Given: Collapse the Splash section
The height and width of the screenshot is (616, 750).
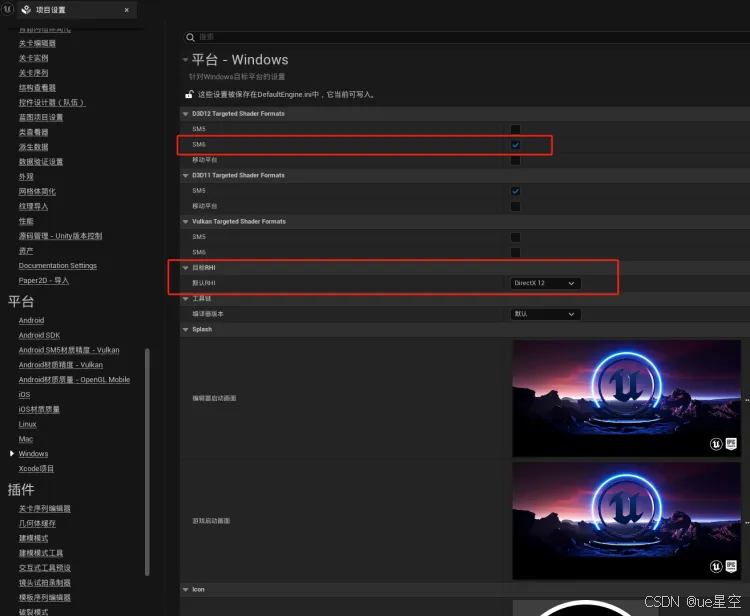Looking at the screenshot, I should 186,330.
